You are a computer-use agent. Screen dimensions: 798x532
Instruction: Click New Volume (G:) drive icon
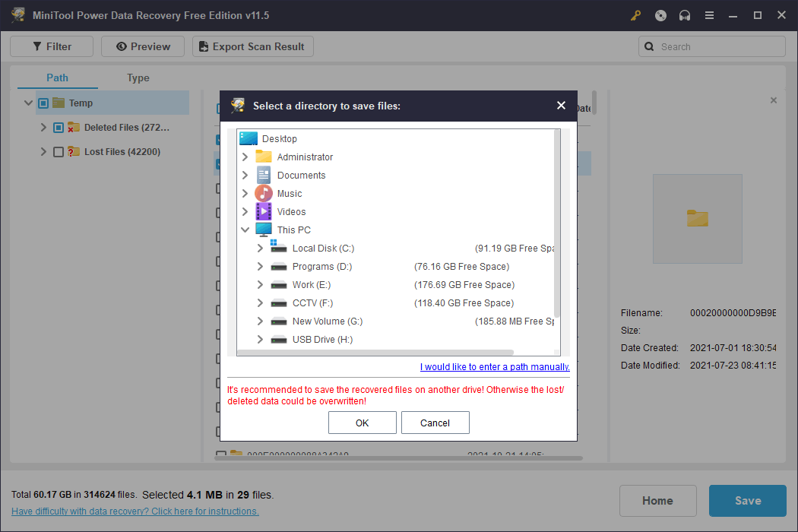[279, 321]
